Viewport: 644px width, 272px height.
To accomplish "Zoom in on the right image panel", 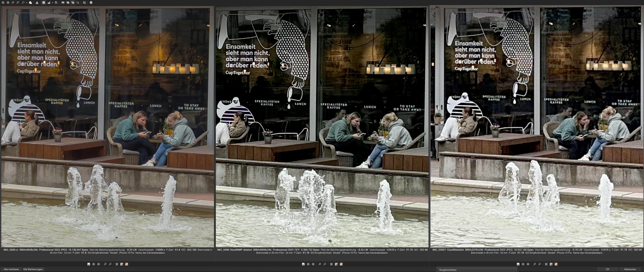I will [534, 264].
